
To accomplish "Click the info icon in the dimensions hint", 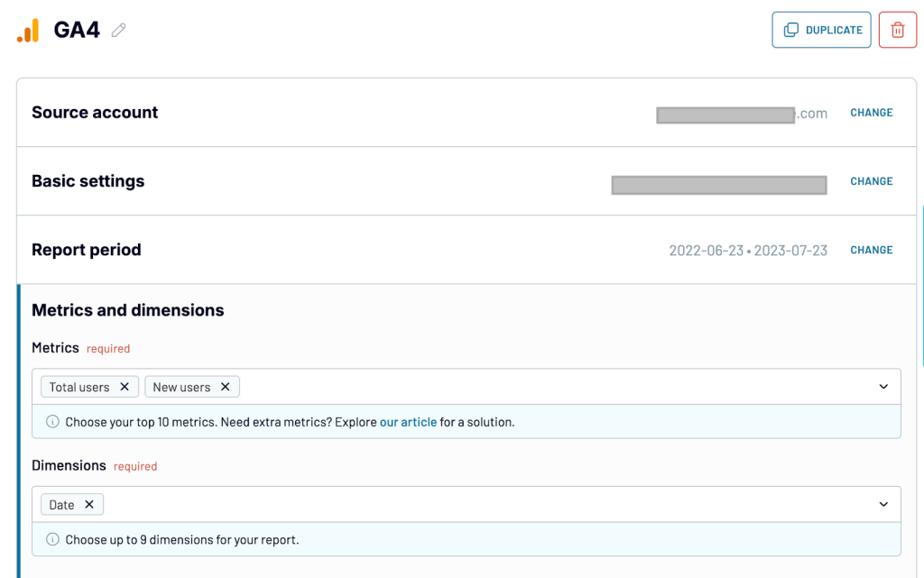I will [x=52, y=539].
